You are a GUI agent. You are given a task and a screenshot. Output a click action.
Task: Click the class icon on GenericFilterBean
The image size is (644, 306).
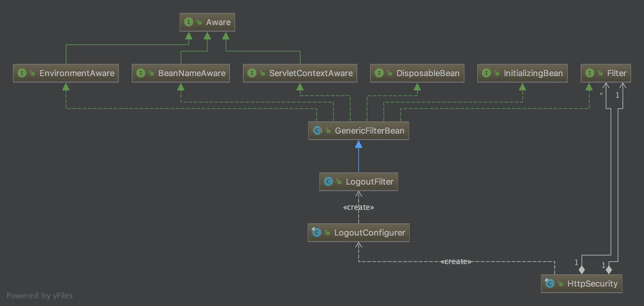[318, 131]
